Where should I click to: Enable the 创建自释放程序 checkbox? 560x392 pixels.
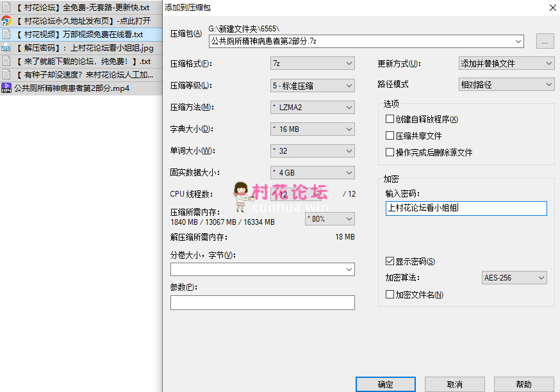tap(390, 119)
